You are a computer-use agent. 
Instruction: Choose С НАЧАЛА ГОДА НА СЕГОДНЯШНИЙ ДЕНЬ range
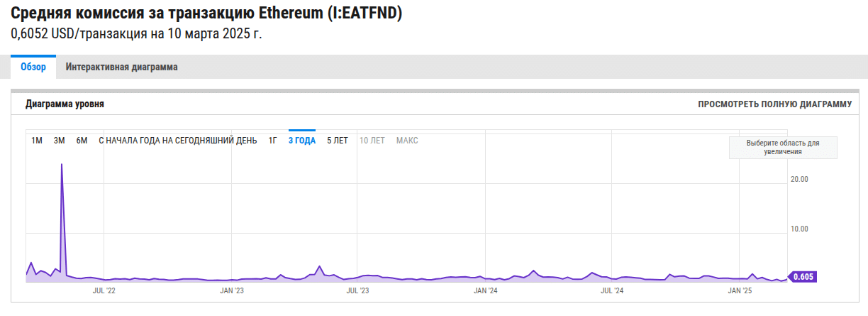click(178, 141)
